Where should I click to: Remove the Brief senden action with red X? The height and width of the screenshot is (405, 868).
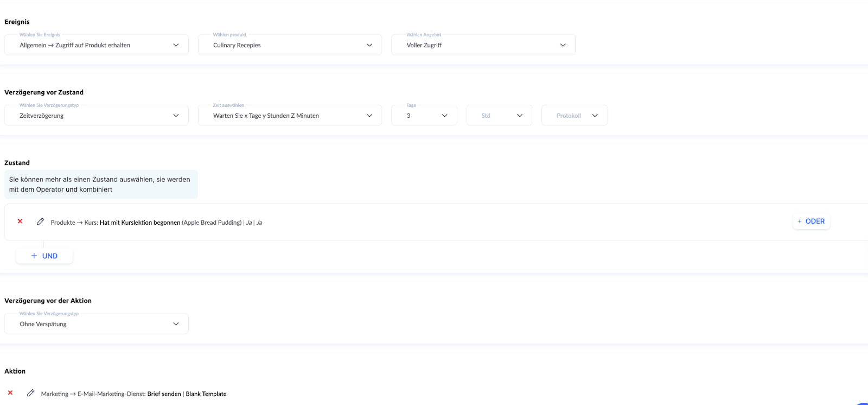10,393
